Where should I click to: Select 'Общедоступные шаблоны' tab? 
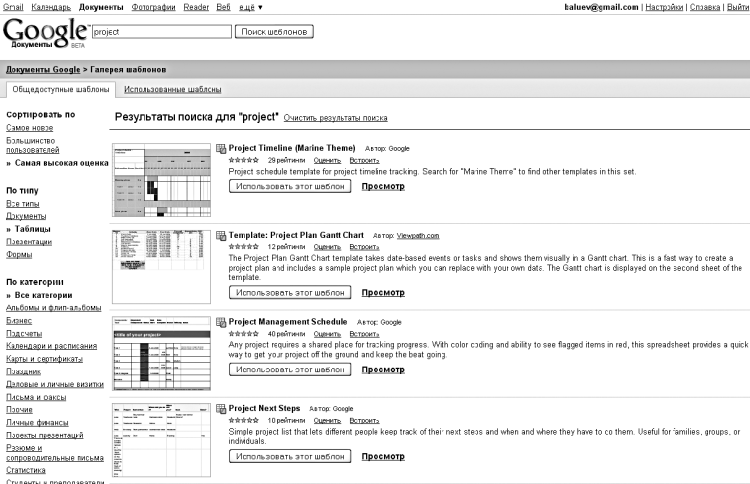click(59, 89)
